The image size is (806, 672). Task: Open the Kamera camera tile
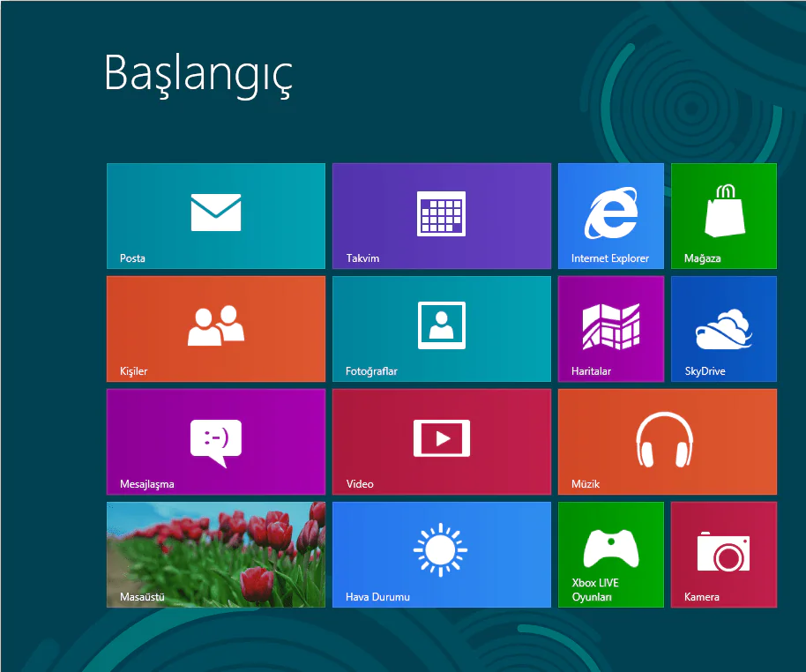click(723, 554)
